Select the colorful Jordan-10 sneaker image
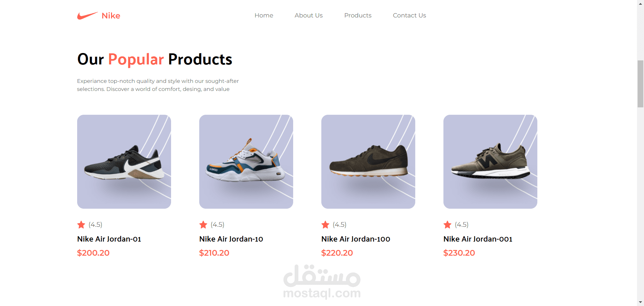The height and width of the screenshot is (306, 644). 246,162
